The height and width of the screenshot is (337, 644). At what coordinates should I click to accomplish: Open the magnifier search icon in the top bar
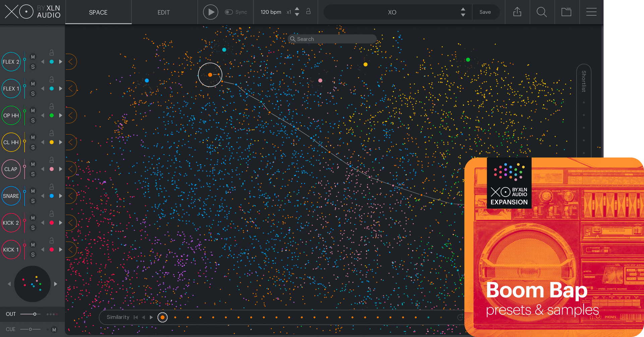[x=542, y=12]
